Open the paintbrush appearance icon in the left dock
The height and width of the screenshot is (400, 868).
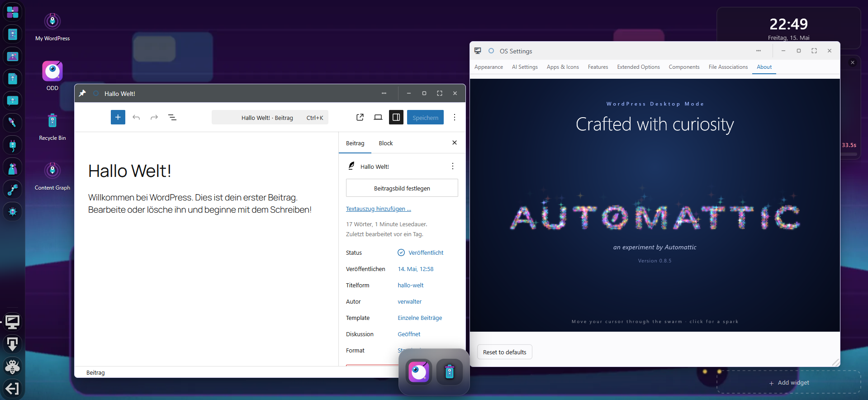click(13, 123)
